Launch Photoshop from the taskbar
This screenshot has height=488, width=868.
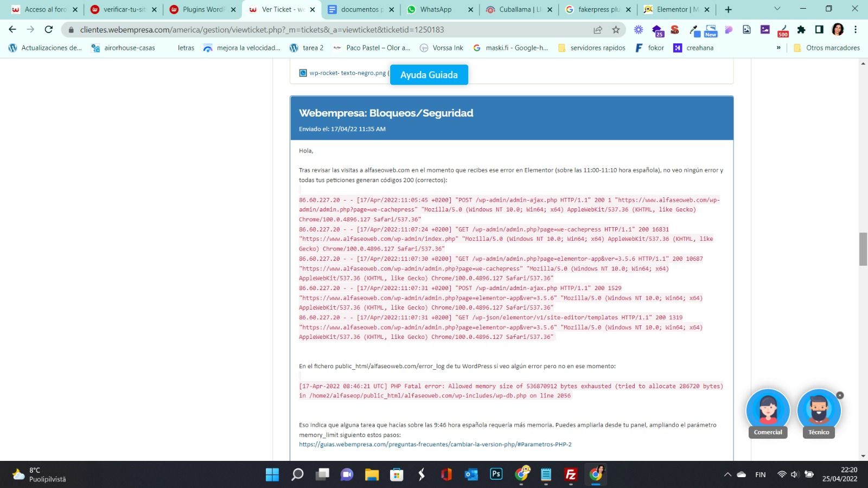tap(496, 474)
